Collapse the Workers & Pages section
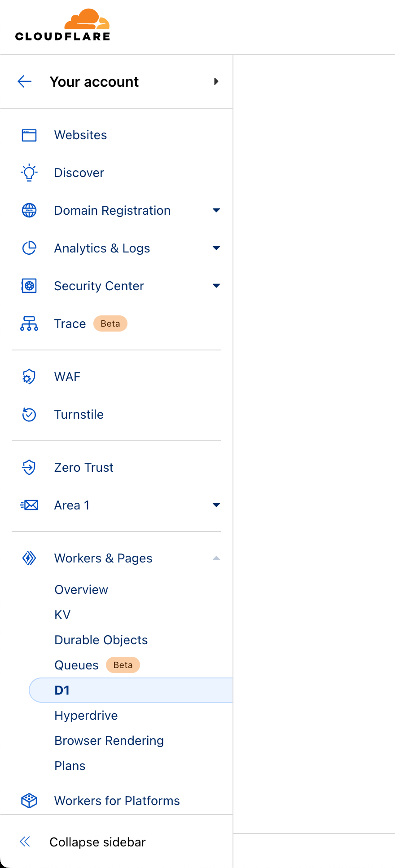The image size is (395, 868). (x=216, y=558)
